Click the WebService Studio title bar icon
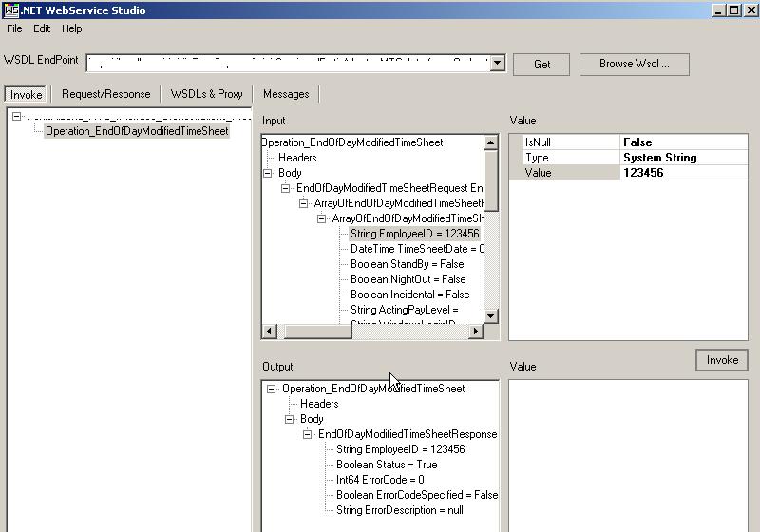Image resolution: width=760 pixels, height=532 pixels. (11, 9)
